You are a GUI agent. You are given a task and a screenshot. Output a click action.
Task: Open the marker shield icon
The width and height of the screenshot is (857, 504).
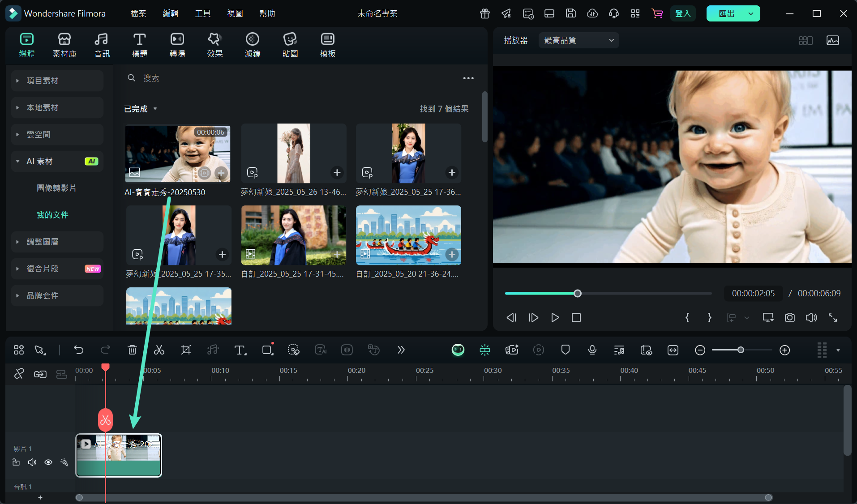click(x=566, y=350)
